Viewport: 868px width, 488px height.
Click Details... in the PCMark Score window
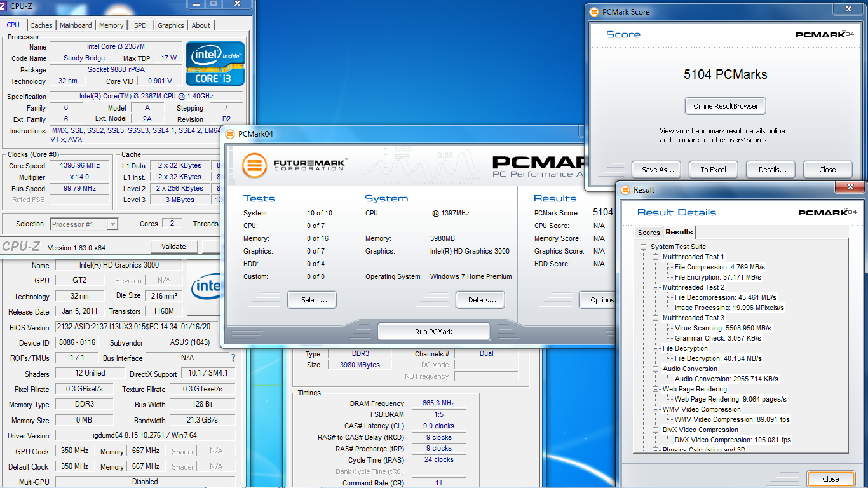point(771,170)
